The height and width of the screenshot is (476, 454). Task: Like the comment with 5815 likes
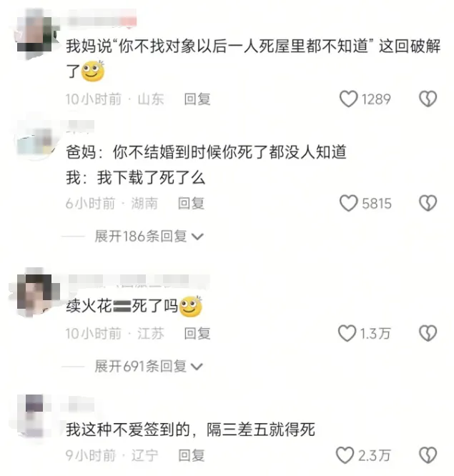[348, 203]
